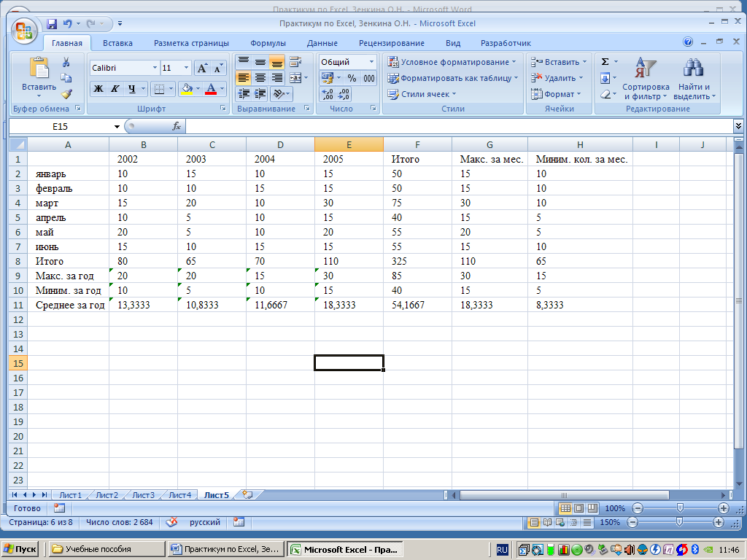Apply thousands separator 000 format

[x=368, y=78]
